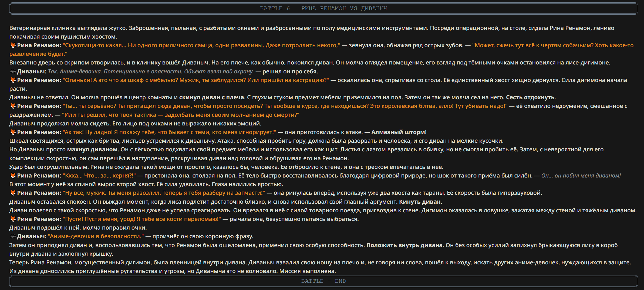
Task: Click speaker name "Диваныч:" before "Так. Аниме-девочка."
Action: pyautogui.click(x=32, y=71)
